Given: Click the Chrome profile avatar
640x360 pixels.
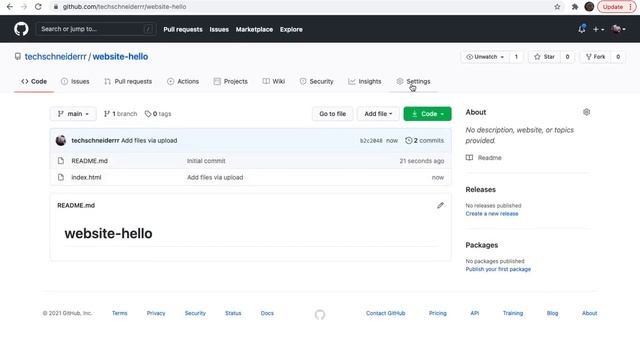Looking at the screenshot, I should (589, 7).
